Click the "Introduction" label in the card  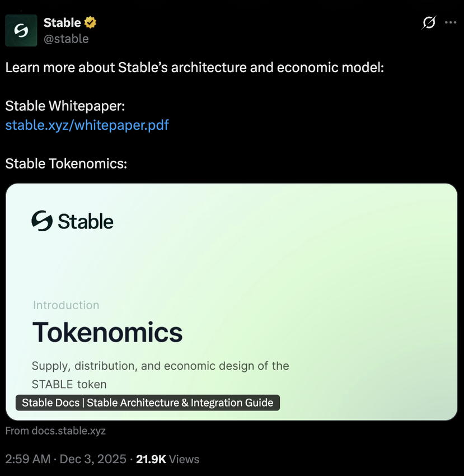(x=66, y=305)
